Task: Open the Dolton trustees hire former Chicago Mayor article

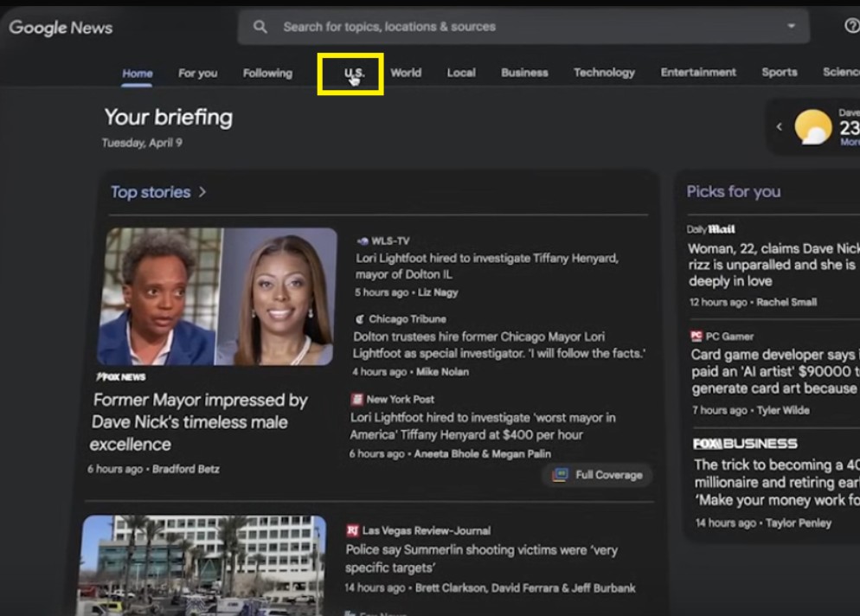Action: point(499,344)
